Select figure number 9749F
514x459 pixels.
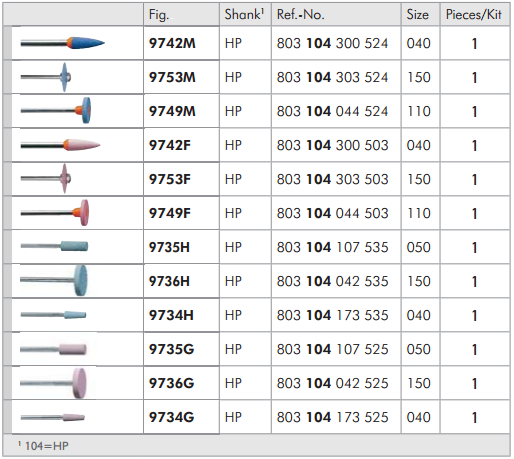click(x=170, y=213)
